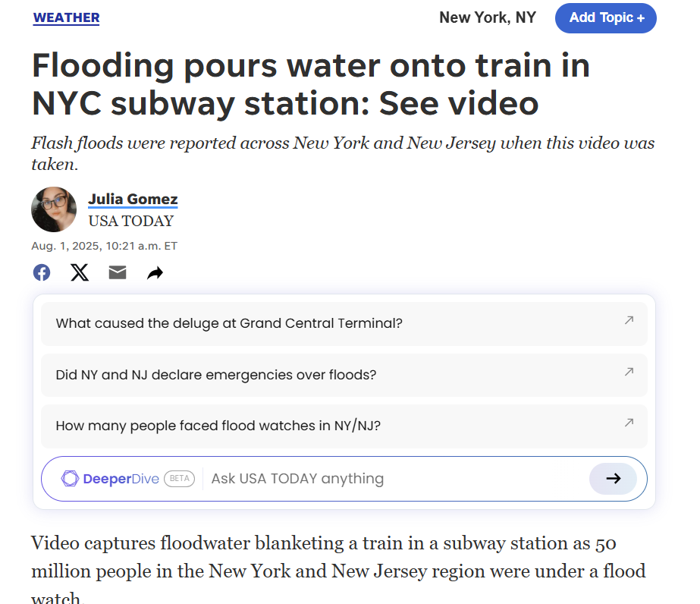Screen dimensions: 700x604
Task: Open the share arrow icon
Action: [155, 272]
